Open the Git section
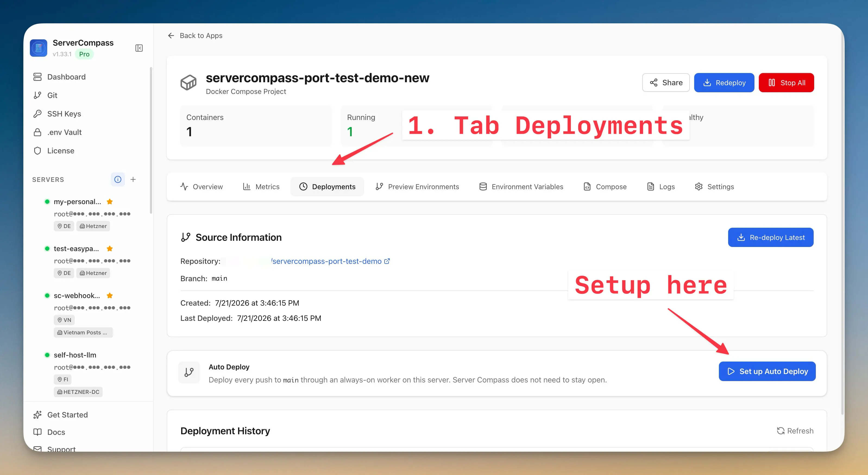The image size is (868, 475). pyautogui.click(x=52, y=95)
